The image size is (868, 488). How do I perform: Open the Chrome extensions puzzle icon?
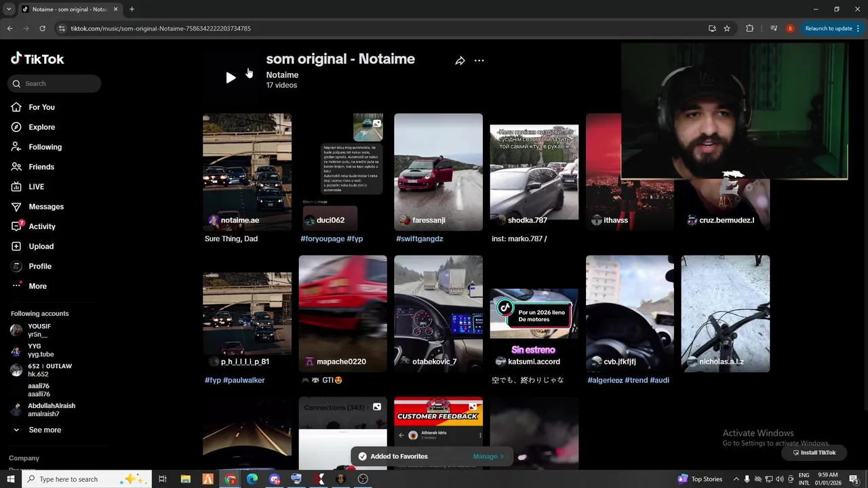click(749, 28)
